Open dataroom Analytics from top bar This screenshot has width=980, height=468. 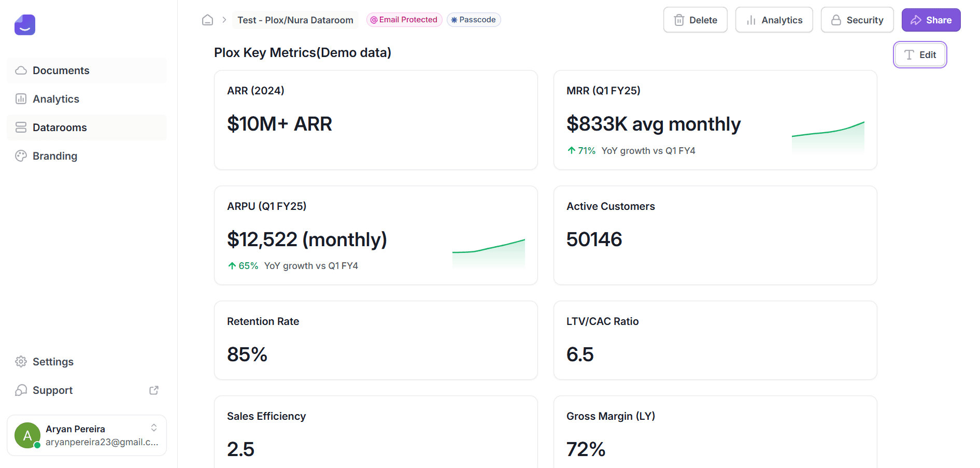[774, 20]
